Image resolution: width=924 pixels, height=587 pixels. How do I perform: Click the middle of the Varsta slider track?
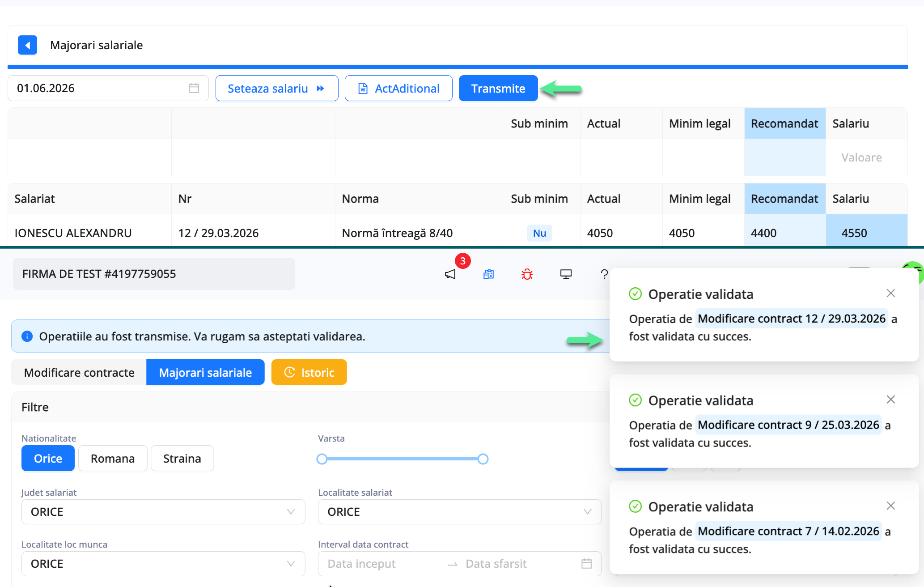(403, 459)
